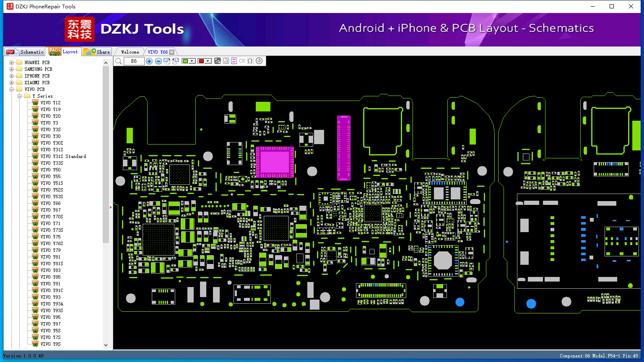This screenshot has width=644, height=362.
Task: Open VIVO Y71 layout file
Action: (50, 223)
